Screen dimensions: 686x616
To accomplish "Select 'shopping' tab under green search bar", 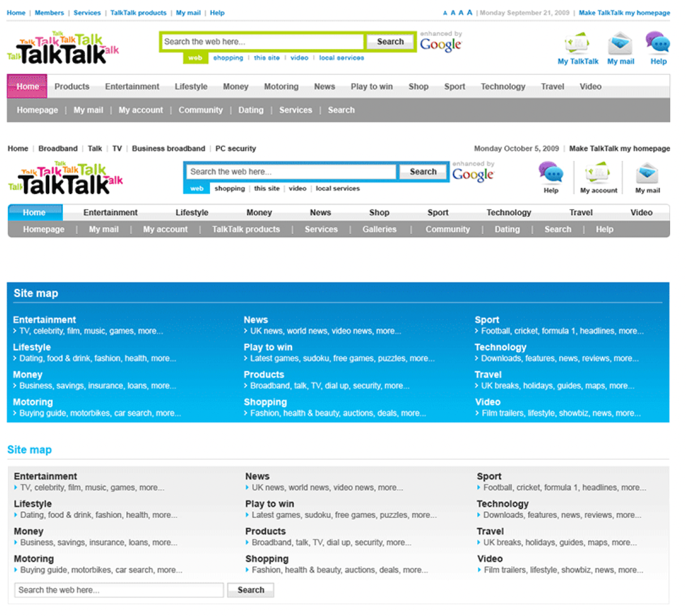I will coord(228,58).
